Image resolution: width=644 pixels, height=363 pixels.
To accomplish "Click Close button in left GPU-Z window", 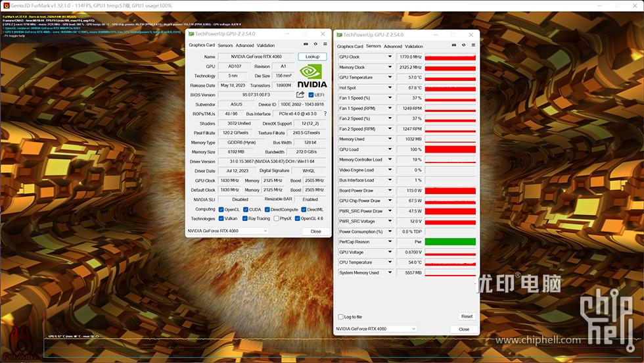I will tap(315, 231).
